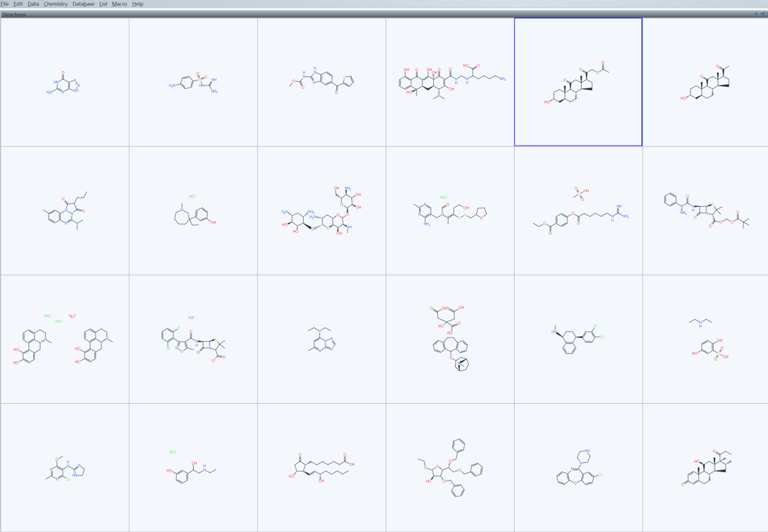The width and height of the screenshot is (768, 532).
Task: Open the Help menu
Action: point(137,4)
